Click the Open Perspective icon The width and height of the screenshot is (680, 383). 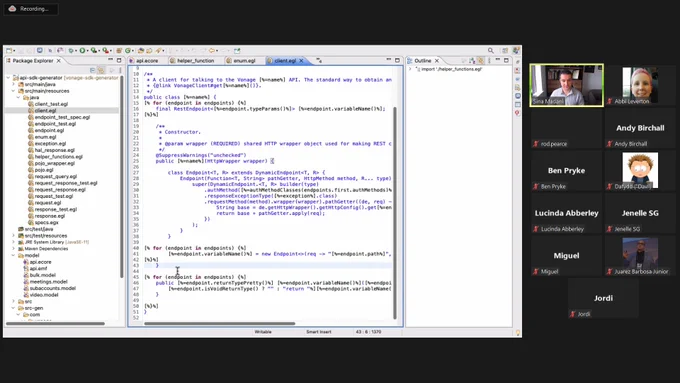[505, 50]
